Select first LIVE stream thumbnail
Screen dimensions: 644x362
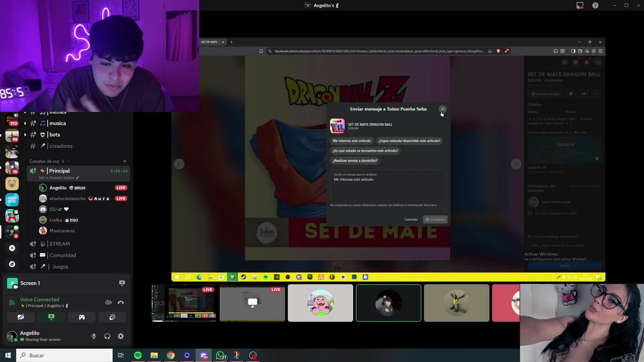(184, 303)
